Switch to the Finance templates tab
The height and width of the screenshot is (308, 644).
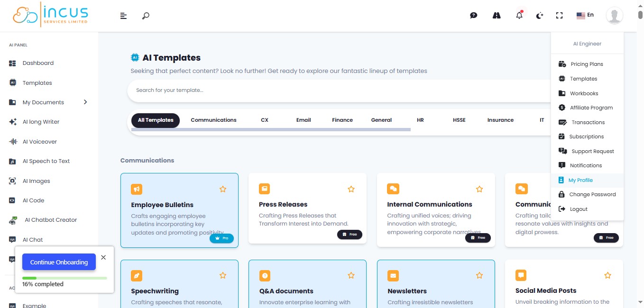coord(342,120)
